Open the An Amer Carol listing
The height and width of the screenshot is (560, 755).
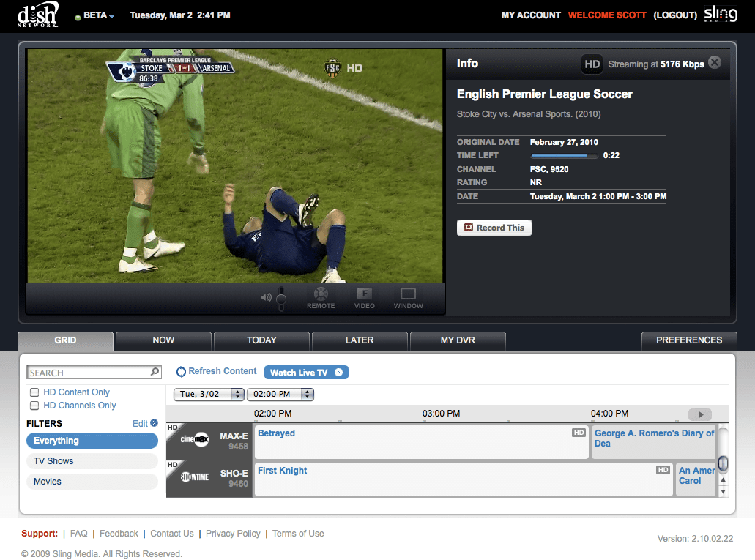click(696, 479)
